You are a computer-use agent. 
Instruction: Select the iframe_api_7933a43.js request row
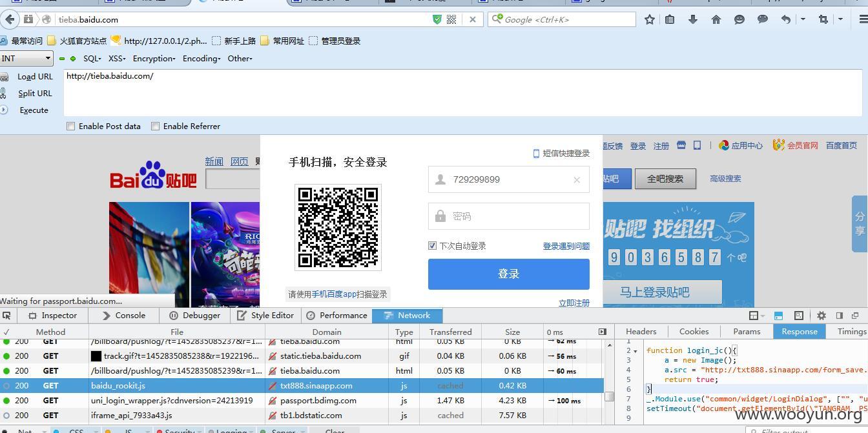pos(302,416)
